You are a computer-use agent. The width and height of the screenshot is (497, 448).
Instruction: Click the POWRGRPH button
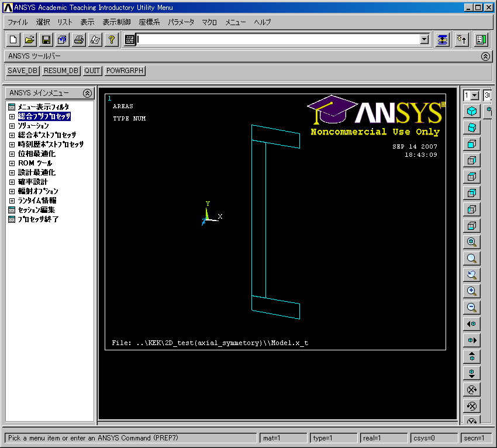coord(125,71)
